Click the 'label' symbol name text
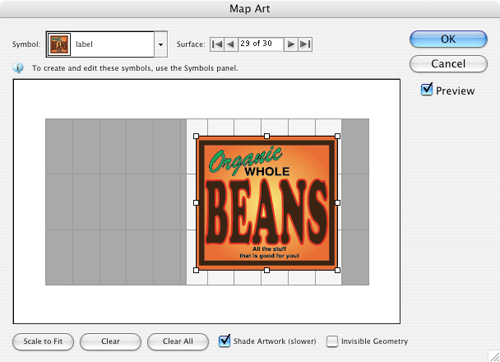Viewport: 500px width, 362px height. (84, 44)
